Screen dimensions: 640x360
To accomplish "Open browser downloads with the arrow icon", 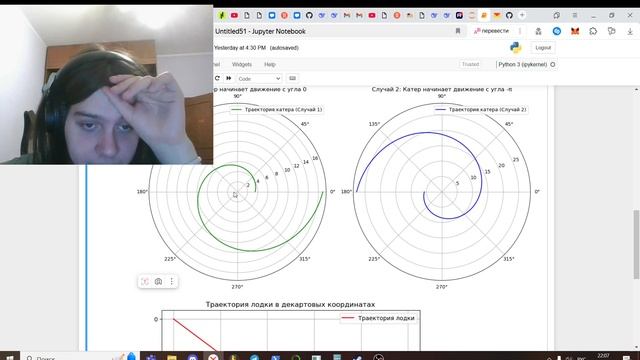I will pos(630,31).
